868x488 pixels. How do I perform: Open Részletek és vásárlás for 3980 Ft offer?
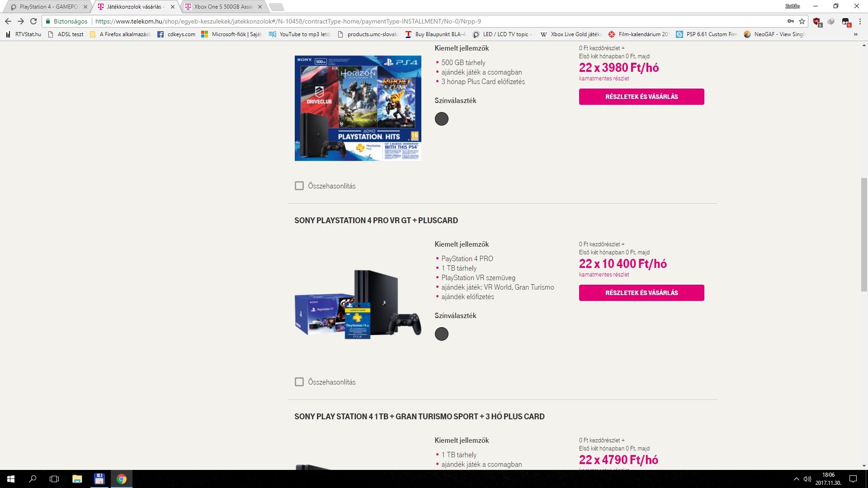click(642, 97)
